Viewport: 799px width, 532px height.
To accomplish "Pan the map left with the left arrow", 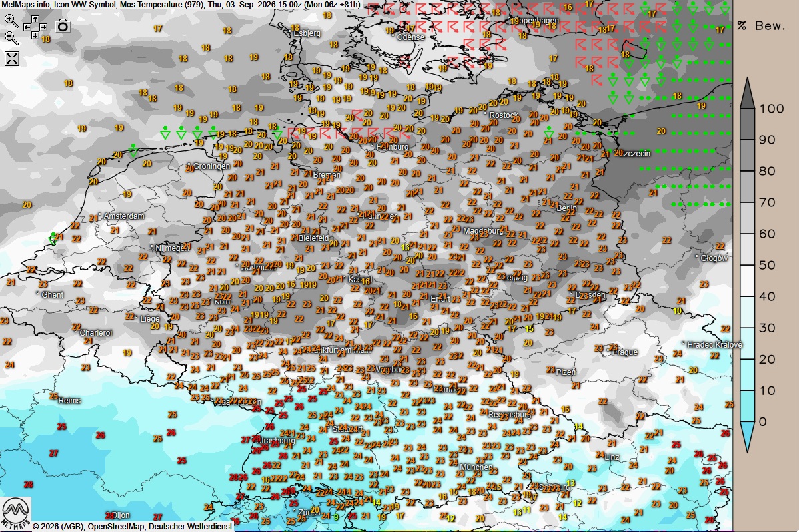I will (x=27, y=27).
